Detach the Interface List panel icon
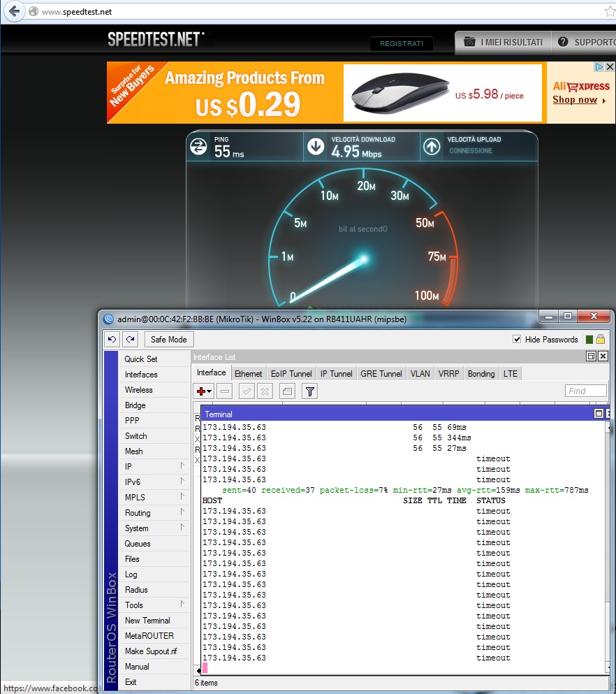Screen dimensions: 616x694 coord(592,356)
